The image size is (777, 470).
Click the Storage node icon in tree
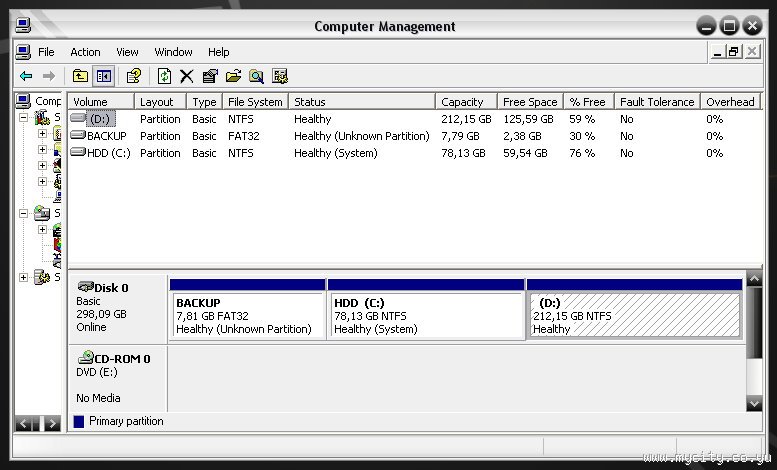(x=43, y=213)
